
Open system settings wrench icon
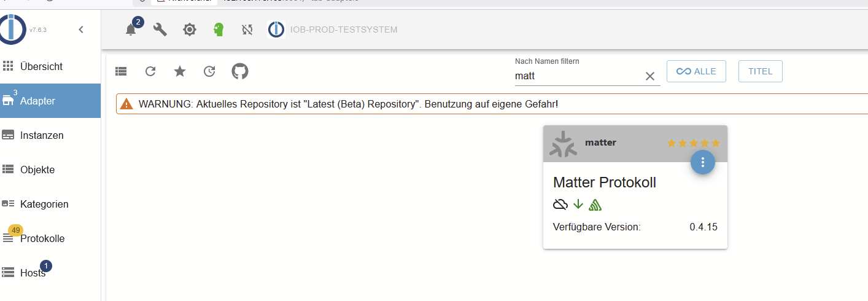160,29
